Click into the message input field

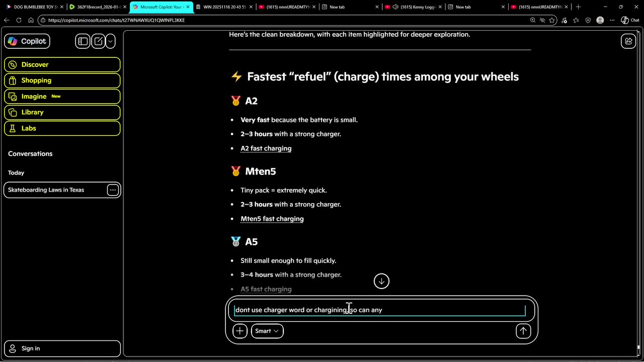tap(380, 310)
